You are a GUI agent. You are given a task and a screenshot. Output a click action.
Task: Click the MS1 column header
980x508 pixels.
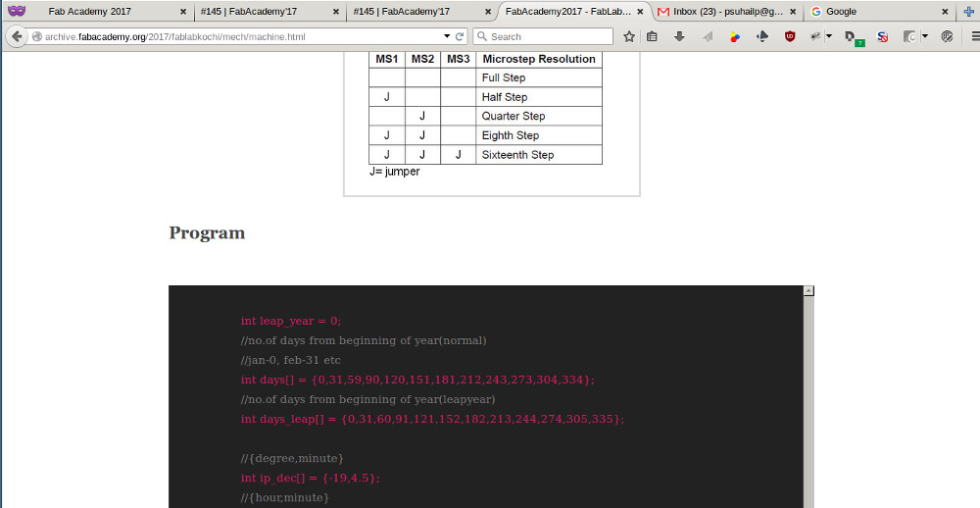coord(387,59)
